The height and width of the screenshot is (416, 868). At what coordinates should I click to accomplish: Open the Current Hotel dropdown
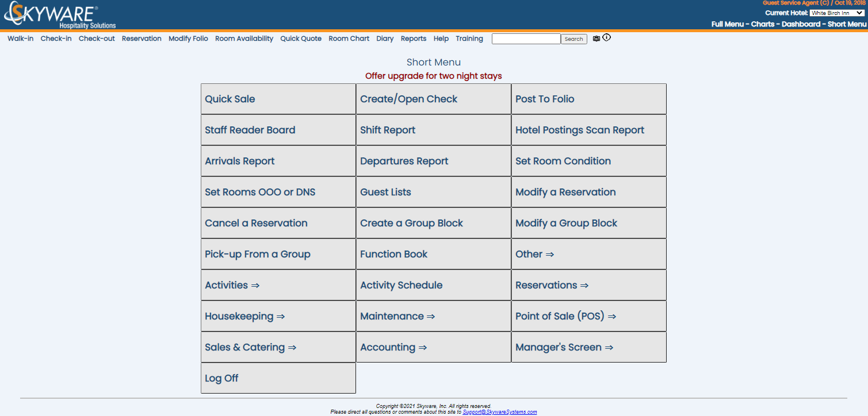(837, 13)
